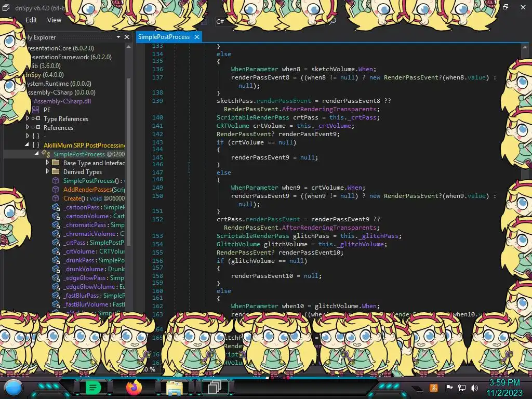Click the _cartoonVolume field icon
Image resolution: width=532 pixels, height=399 pixels.
(56, 216)
